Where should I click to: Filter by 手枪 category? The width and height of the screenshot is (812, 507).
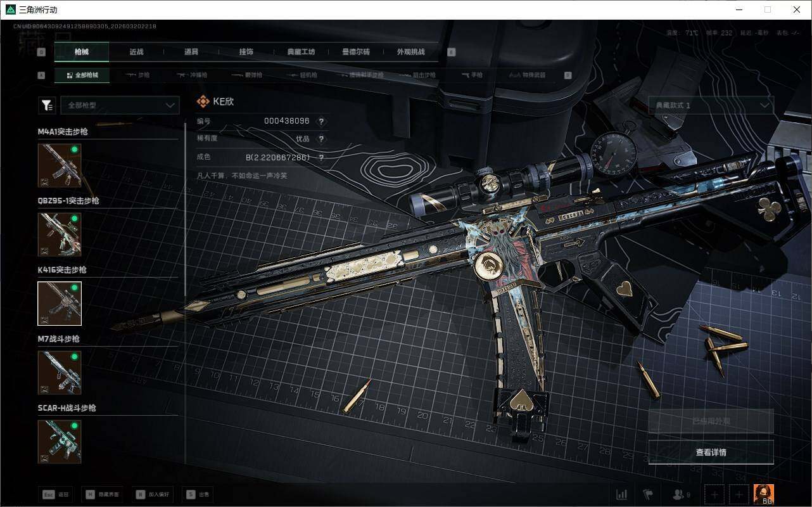pos(473,75)
